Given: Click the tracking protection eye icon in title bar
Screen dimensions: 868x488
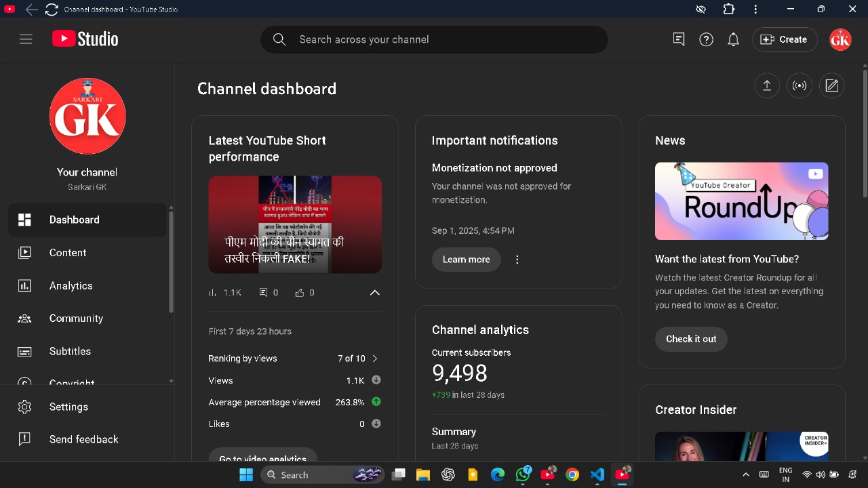Looking at the screenshot, I should click(x=701, y=9).
